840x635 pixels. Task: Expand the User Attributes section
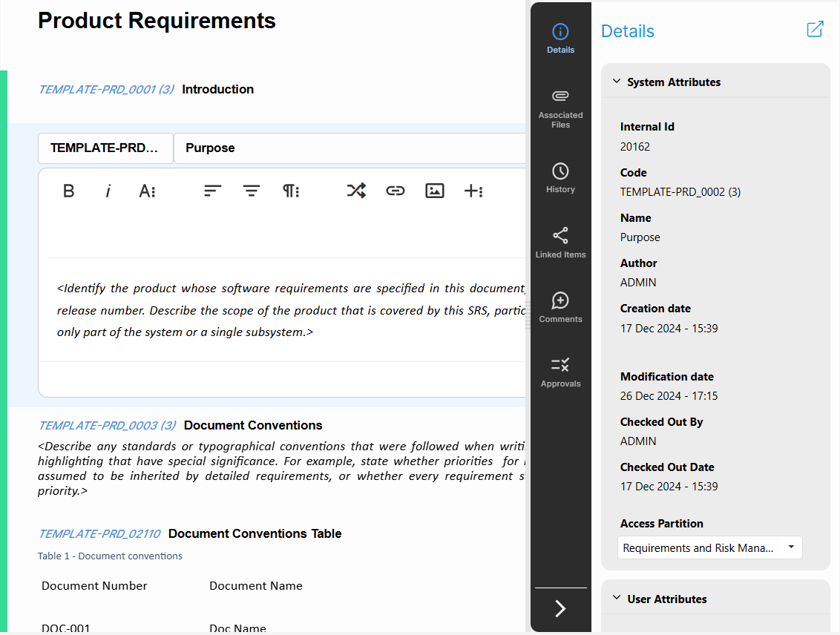(617, 599)
